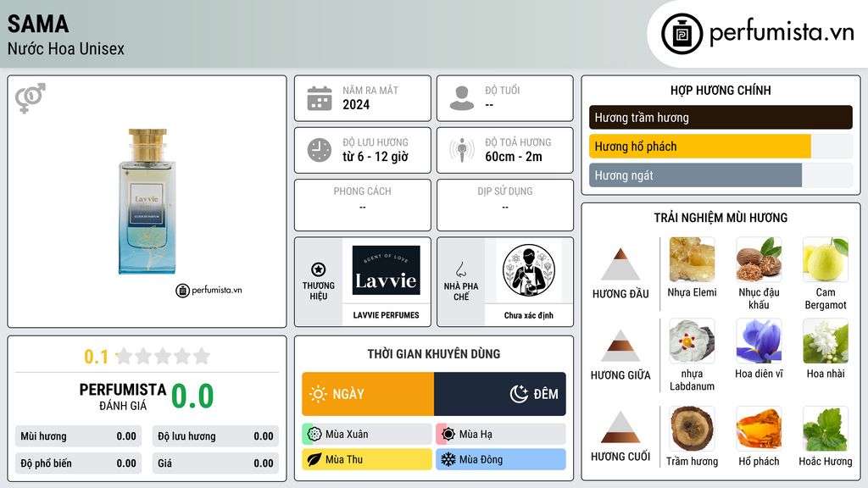Image resolution: width=868 pixels, height=488 pixels.
Task: Select the Hổ phách note image
Action: 759,429
